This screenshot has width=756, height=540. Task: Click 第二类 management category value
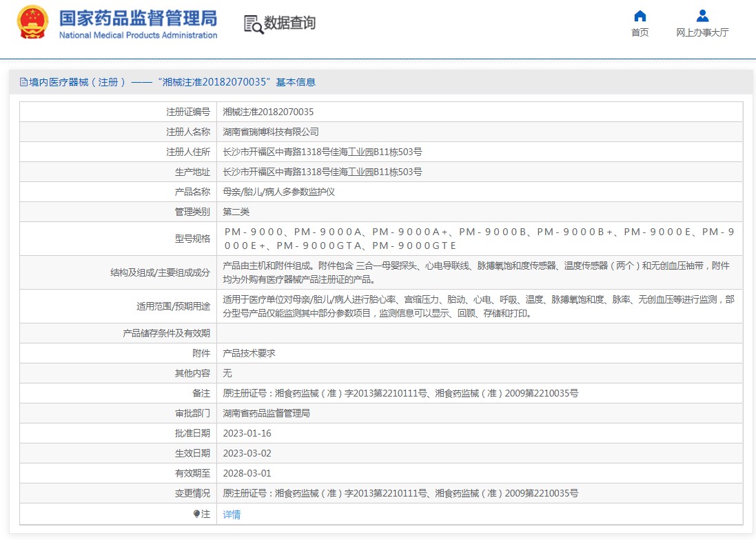236,212
